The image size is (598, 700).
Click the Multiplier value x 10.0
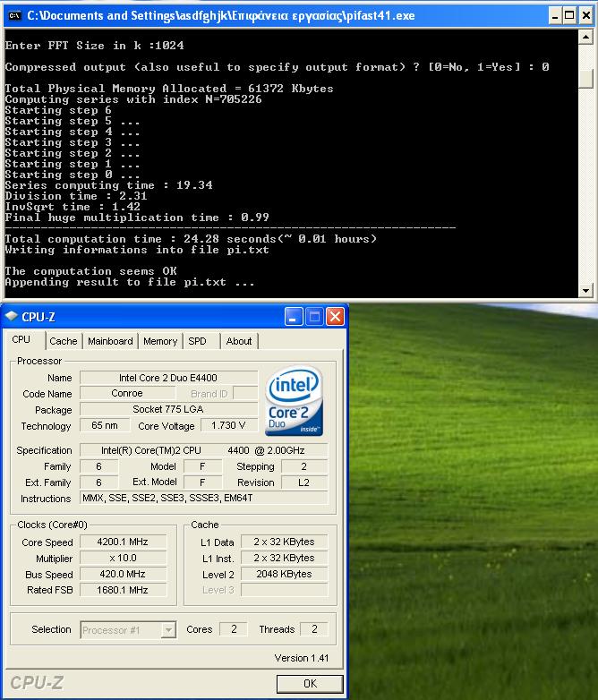point(123,558)
